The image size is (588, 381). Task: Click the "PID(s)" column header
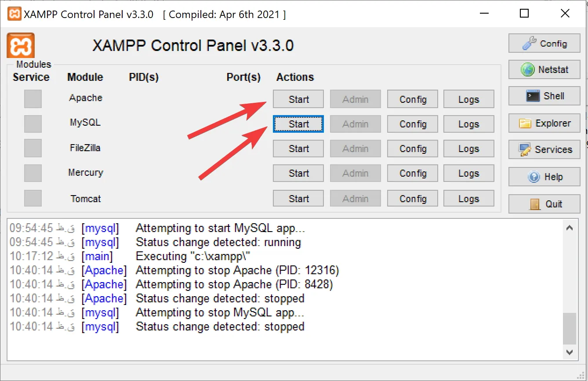click(144, 77)
